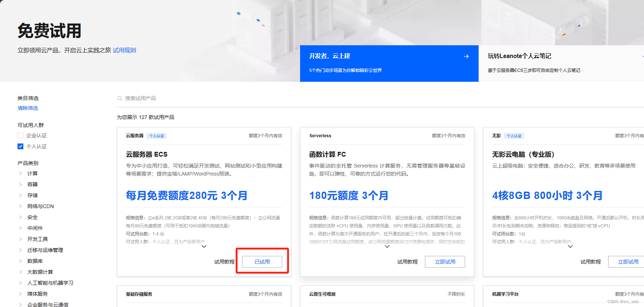
Task: Enable the 企业认证 checkbox
Action: [20, 135]
